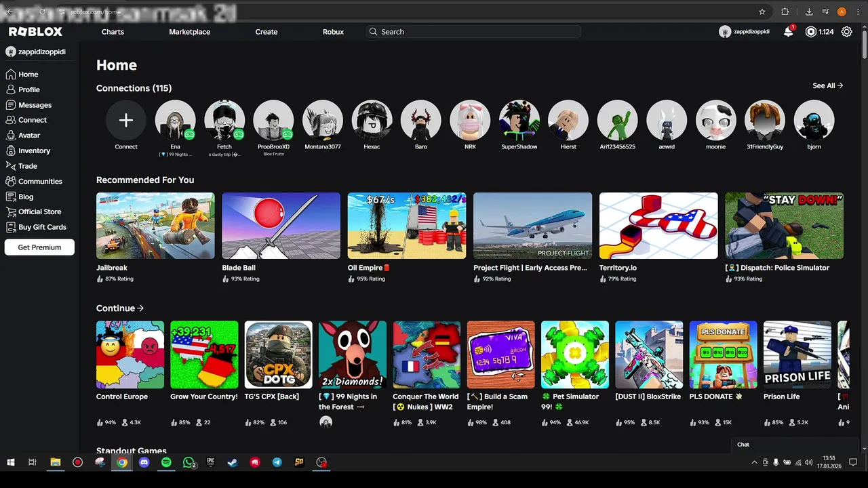This screenshot has height=488, width=868.
Task: Open Ena's connection avatar
Action: point(175,121)
